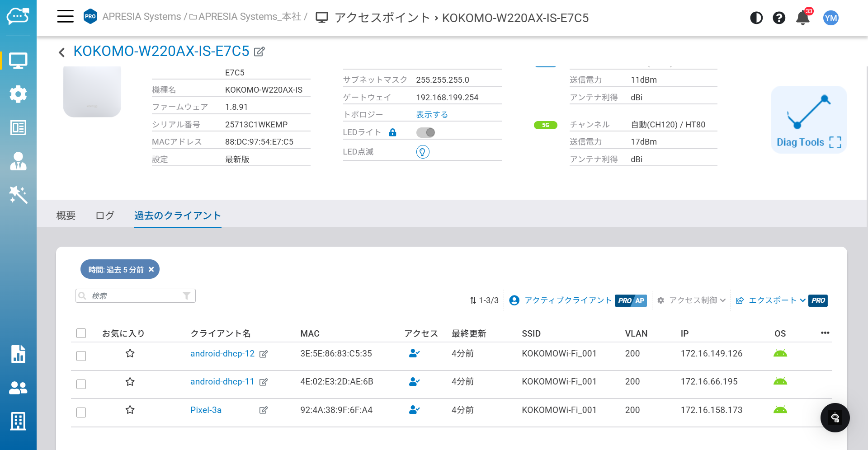The height and width of the screenshot is (450, 868).
Task: Click the LED blink lightbulb icon
Action: click(x=422, y=152)
